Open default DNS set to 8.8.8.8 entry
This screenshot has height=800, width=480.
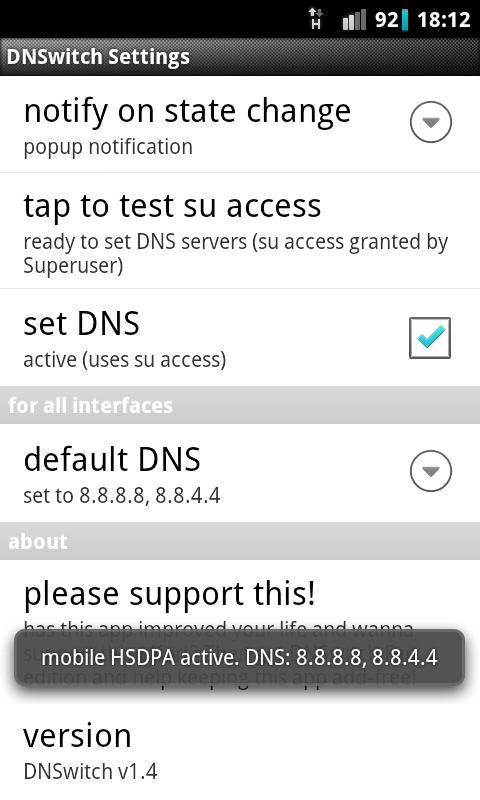pos(240,473)
